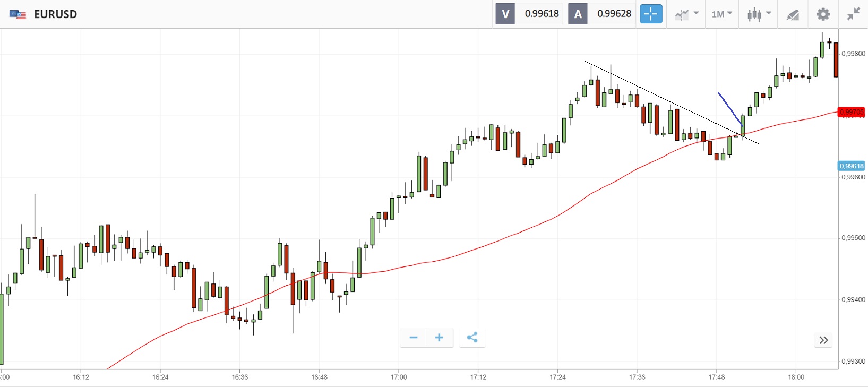
Task: Open the indicators/compare dropdown
Action: tap(686, 14)
